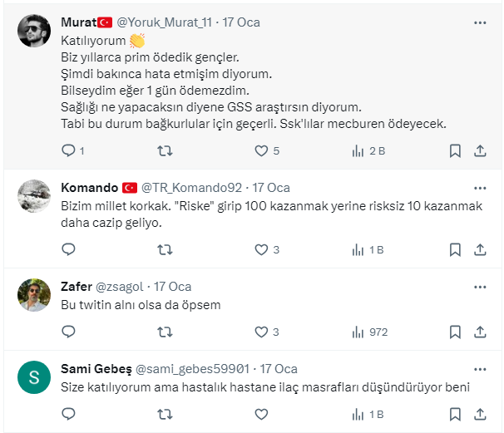The height and width of the screenshot is (433, 504).
Task: Reply to Murat's tweet
Action: [69, 150]
